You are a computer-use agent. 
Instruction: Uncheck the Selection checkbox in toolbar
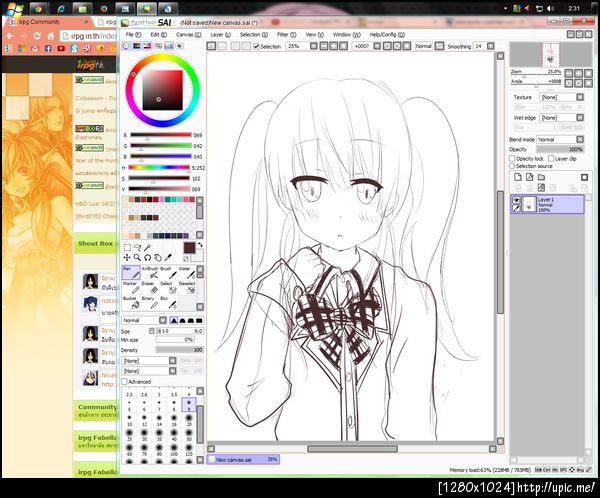pyautogui.click(x=256, y=46)
